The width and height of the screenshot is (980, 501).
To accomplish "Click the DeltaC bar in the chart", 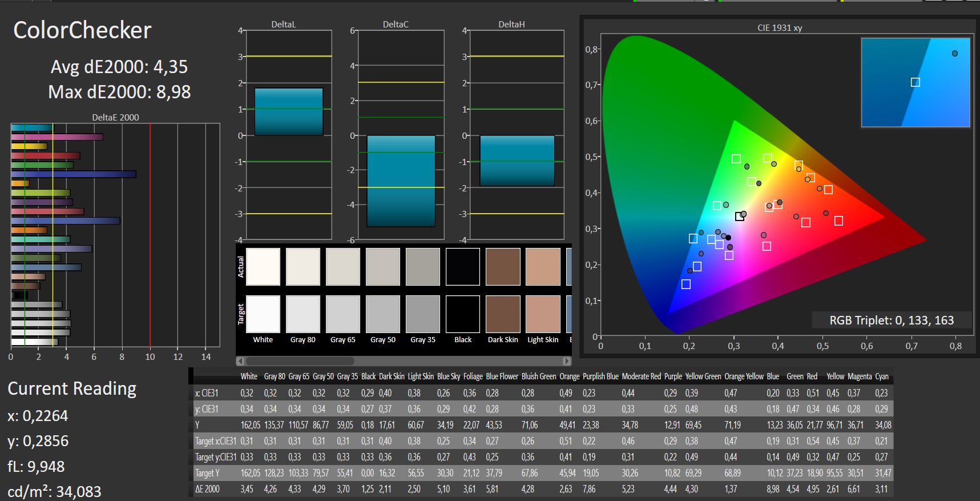I will (x=401, y=181).
